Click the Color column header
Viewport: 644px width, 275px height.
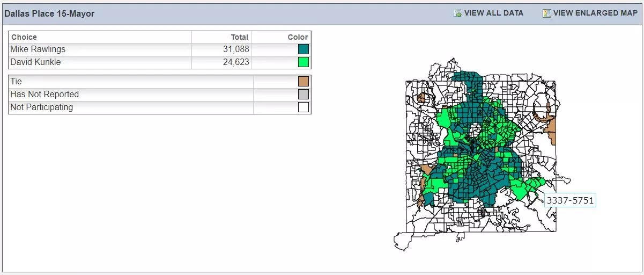pos(298,37)
